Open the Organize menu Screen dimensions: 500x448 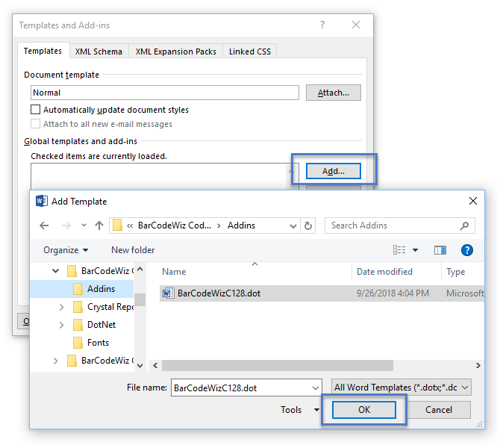point(66,250)
